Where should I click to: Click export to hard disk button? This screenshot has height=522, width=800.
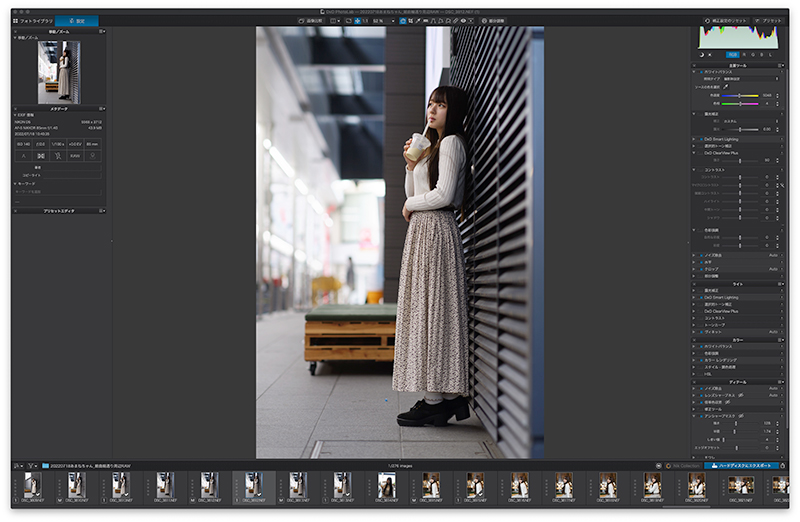[x=741, y=466]
